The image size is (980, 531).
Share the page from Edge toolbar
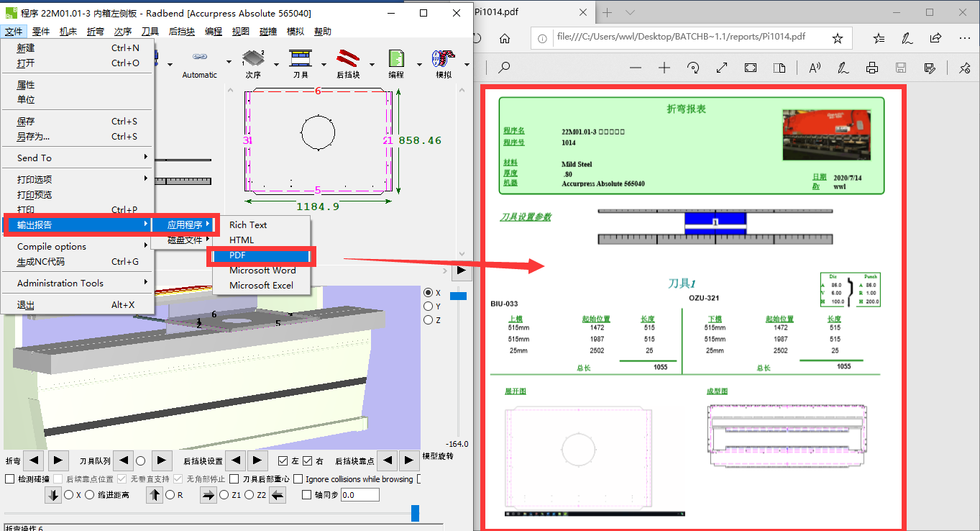tap(935, 38)
